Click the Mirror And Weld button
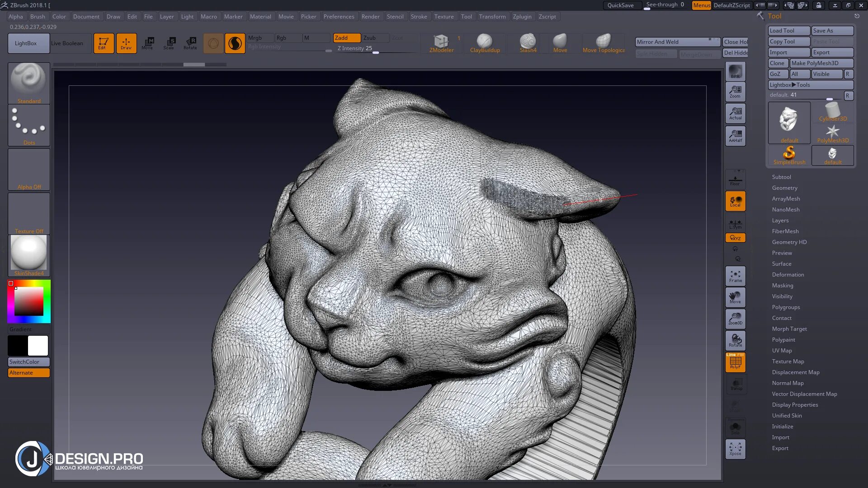 pyautogui.click(x=672, y=41)
